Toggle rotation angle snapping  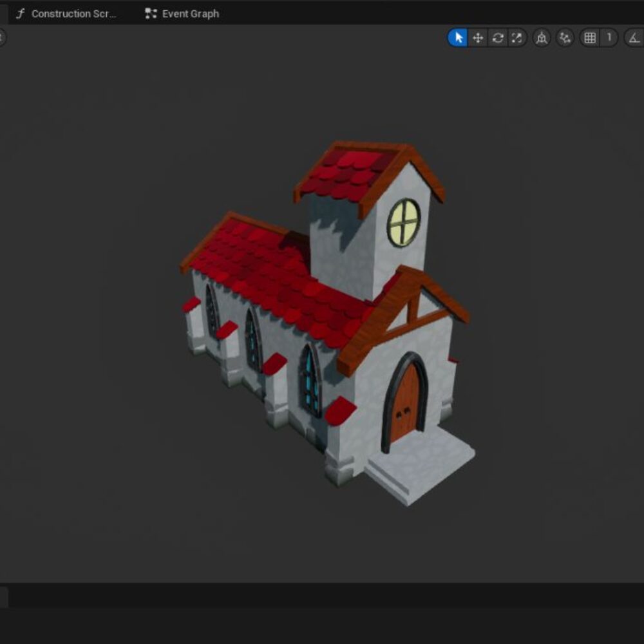click(634, 38)
